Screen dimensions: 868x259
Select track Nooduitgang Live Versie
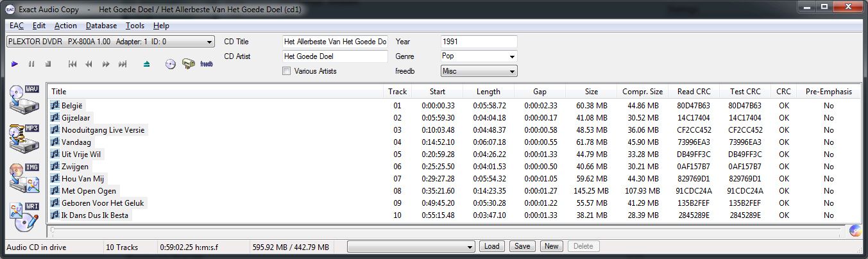click(103, 130)
